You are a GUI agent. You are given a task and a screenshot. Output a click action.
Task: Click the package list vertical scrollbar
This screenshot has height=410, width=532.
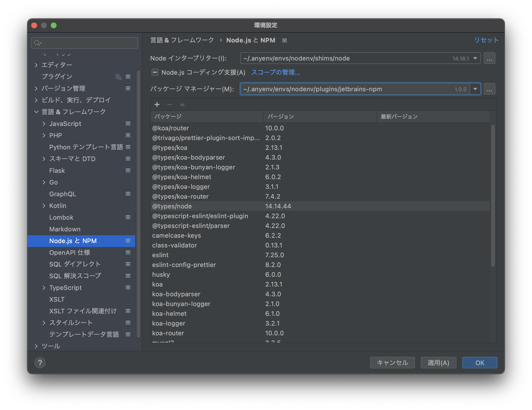click(x=493, y=196)
